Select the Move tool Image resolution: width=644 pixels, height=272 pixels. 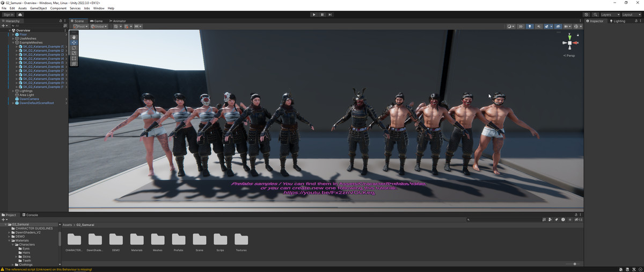coord(74,42)
